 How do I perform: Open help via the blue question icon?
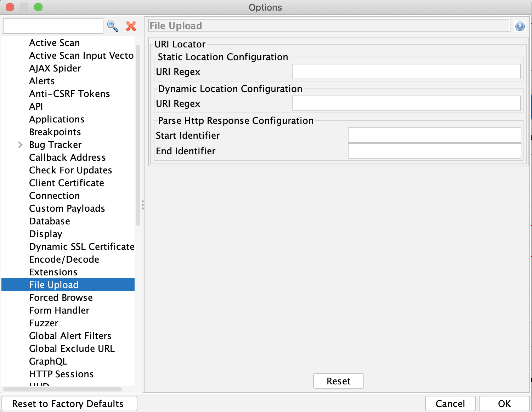pos(520,26)
